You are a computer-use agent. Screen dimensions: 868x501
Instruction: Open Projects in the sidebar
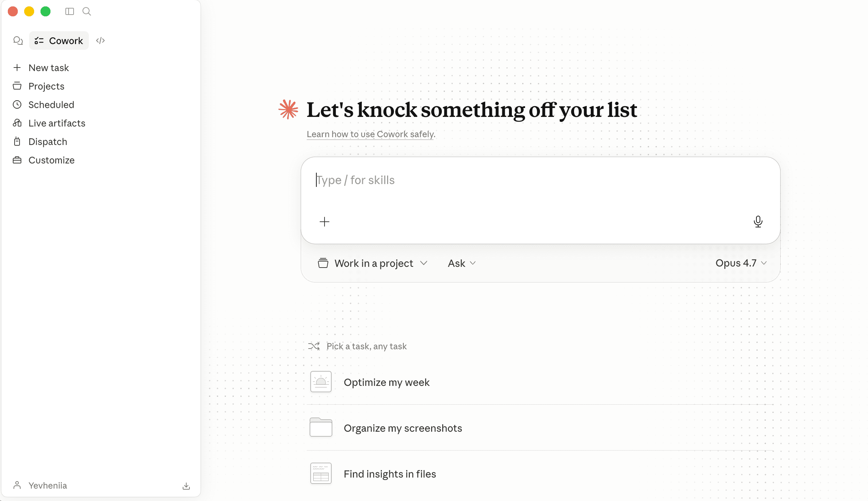coord(46,86)
